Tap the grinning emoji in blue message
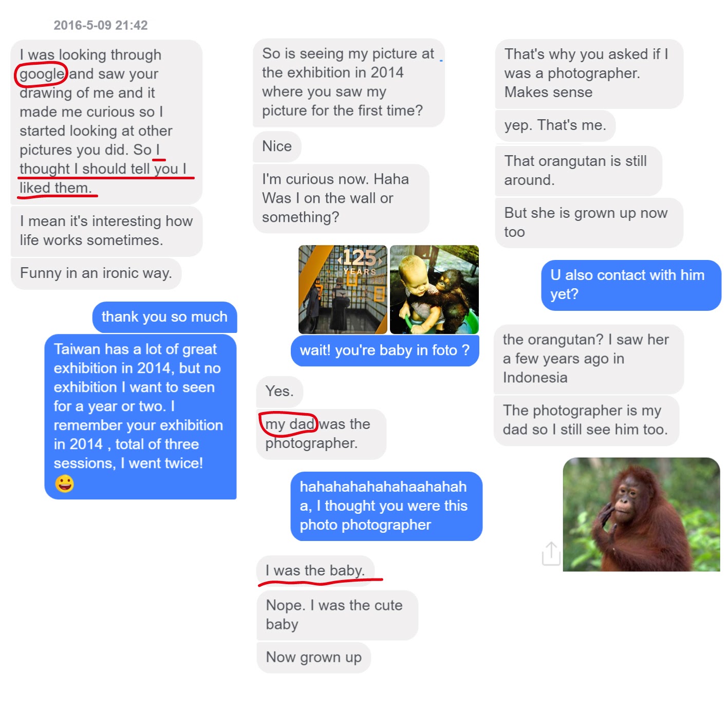This screenshot has height=728, width=728. tap(65, 483)
